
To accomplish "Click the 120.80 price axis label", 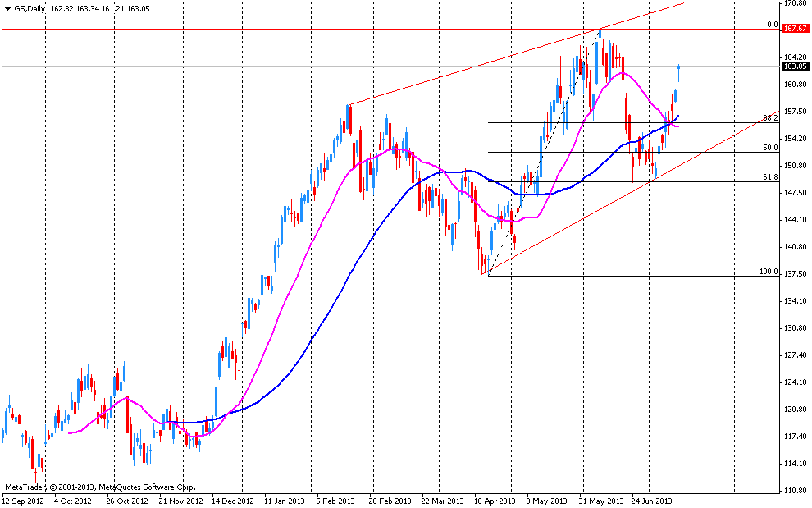I will coord(796,409).
